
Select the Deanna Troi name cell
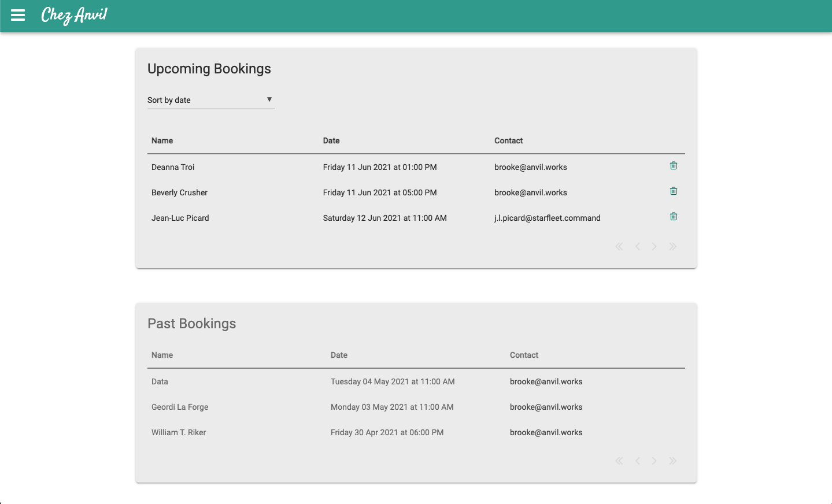click(173, 167)
